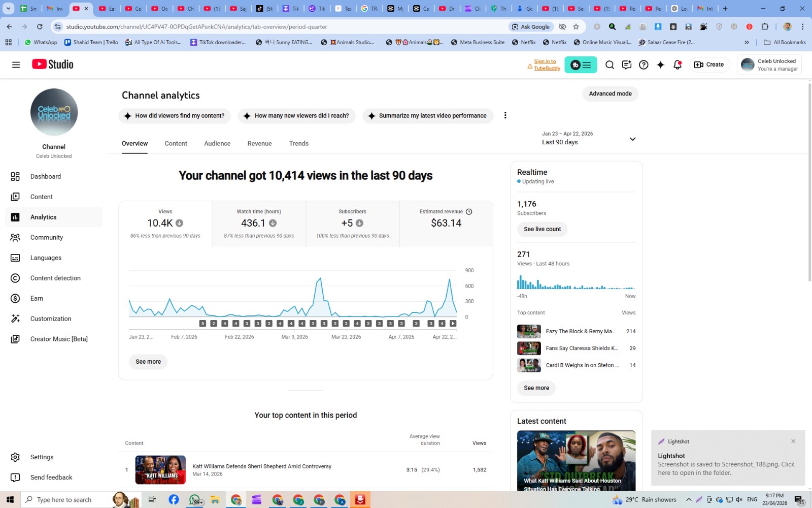Open Cardi B Weighs In realtime video
The width and height of the screenshot is (812, 508).
pos(576,365)
